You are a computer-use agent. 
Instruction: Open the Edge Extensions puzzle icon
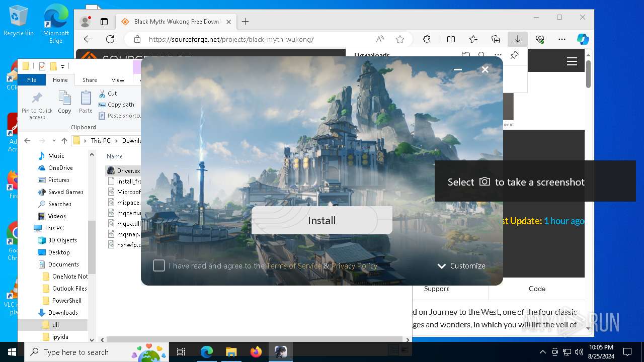tap(427, 39)
